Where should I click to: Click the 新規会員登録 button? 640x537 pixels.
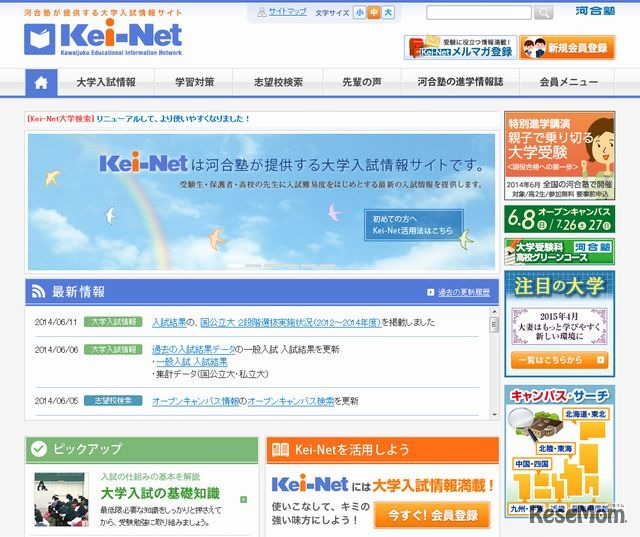(x=567, y=47)
